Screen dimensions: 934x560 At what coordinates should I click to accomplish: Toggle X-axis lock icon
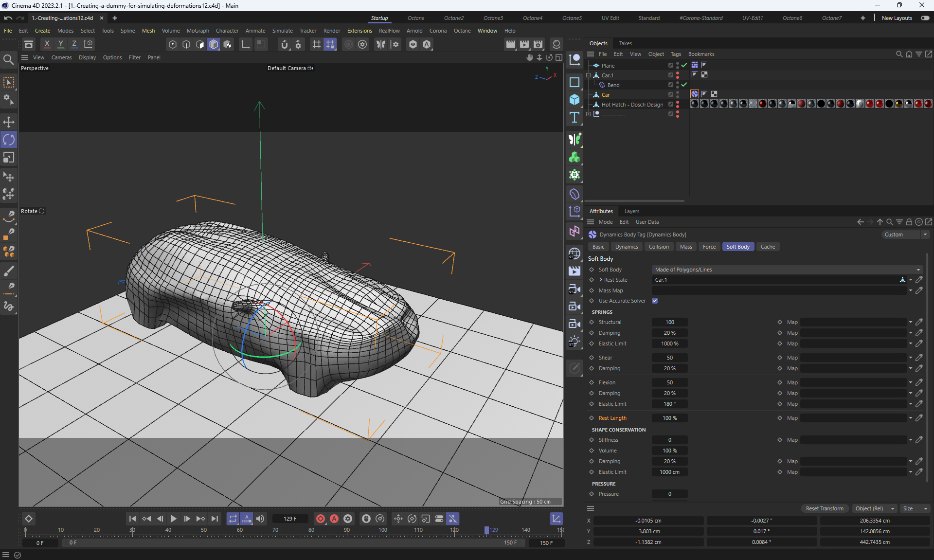(x=47, y=44)
